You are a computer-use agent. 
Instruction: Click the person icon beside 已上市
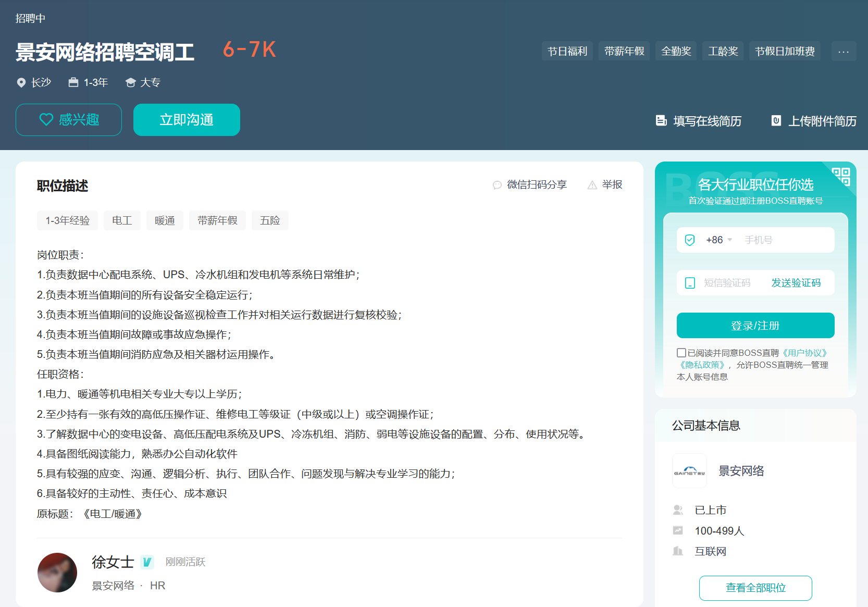pyautogui.click(x=678, y=510)
